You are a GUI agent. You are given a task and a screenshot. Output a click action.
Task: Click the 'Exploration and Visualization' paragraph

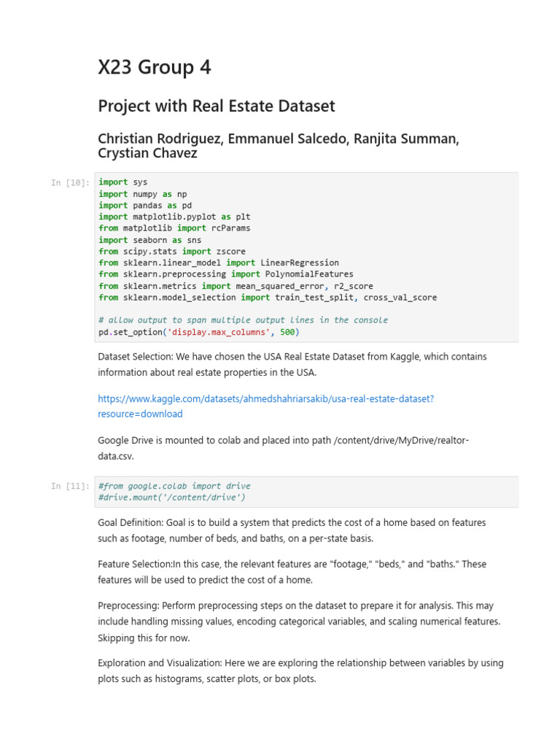tap(300, 670)
